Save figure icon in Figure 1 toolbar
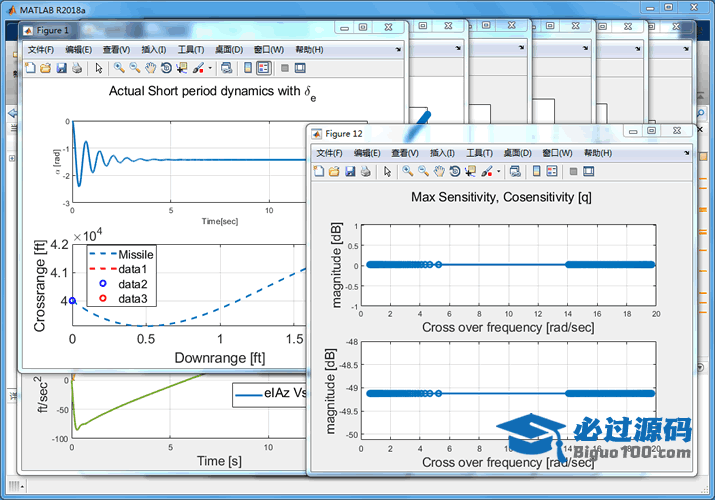The height and width of the screenshot is (500, 715). 62,68
